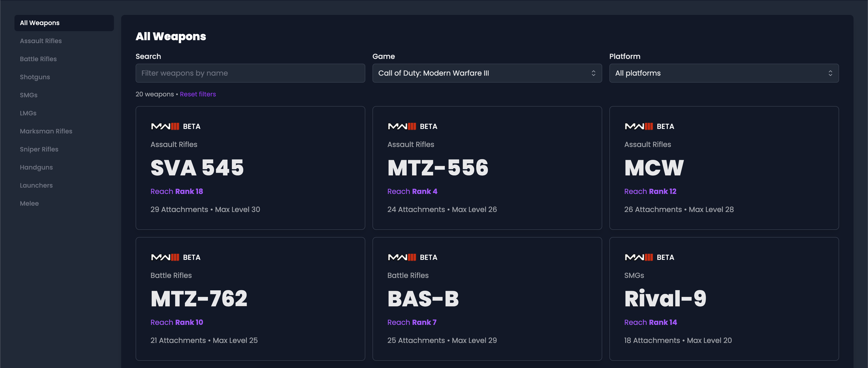The image size is (868, 368).
Task: Go to the Launchers weapon category
Action: [x=36, y=185]
